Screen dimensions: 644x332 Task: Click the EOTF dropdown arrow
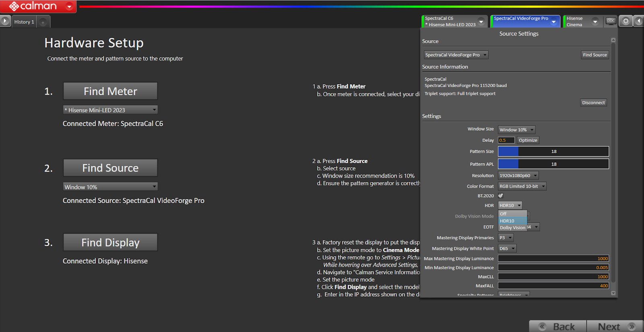536,227
